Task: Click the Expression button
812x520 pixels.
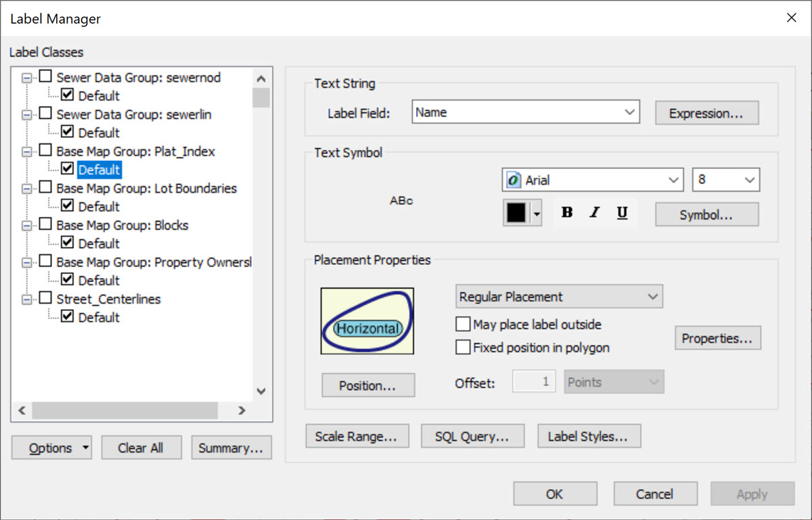Action: coord(706,114)
